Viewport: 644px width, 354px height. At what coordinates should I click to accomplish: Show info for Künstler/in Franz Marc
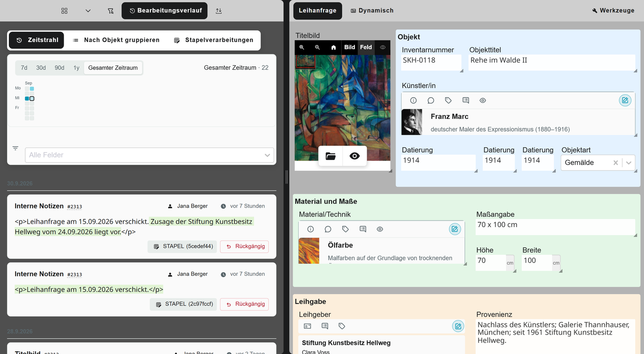click(x=413, y=100)
